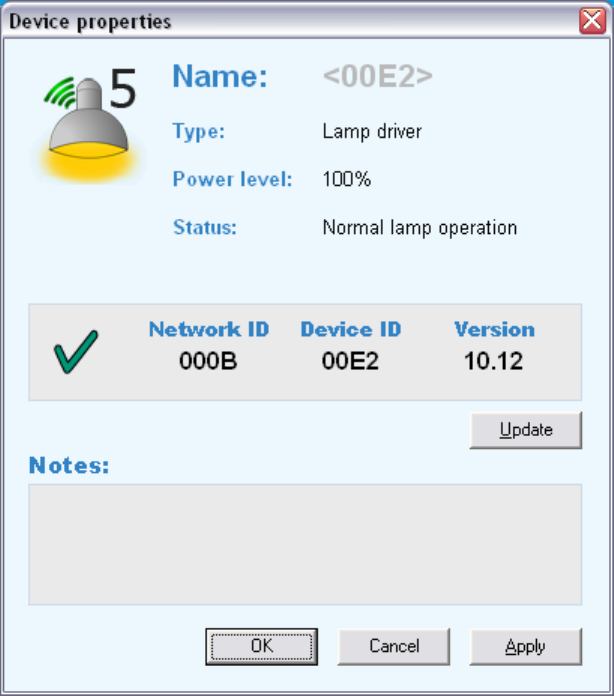Click the Cancel button

(x=394, y=646)
